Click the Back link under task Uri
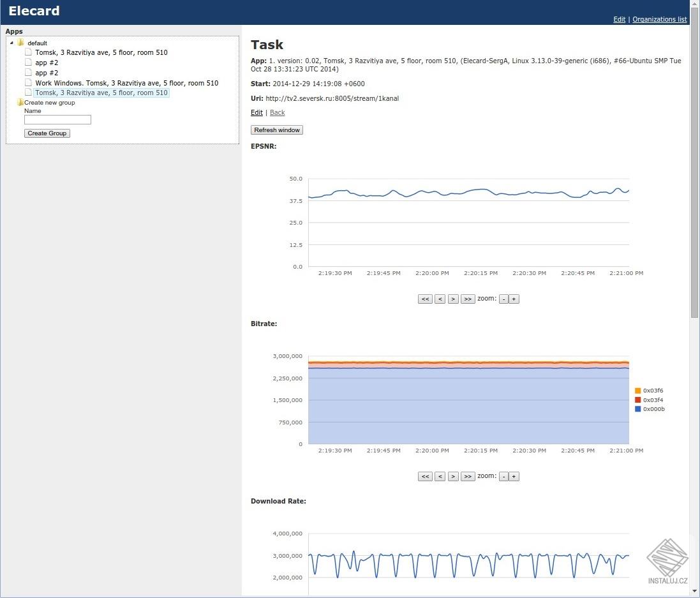The image size is (700, 598). click(277, 113)
